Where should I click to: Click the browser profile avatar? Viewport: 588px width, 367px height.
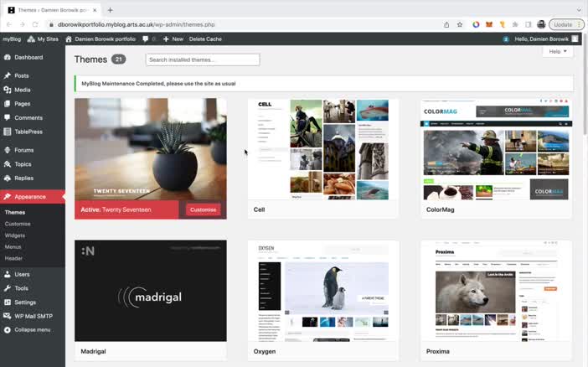(x=541, y=24)
